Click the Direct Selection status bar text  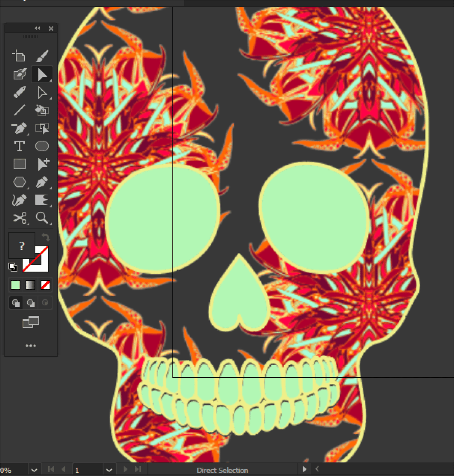click(222, 470)
